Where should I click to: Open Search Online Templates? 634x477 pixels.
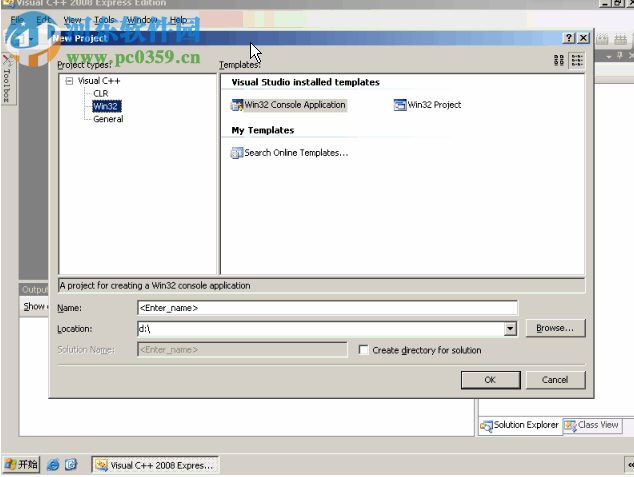(x=290, y=153)
